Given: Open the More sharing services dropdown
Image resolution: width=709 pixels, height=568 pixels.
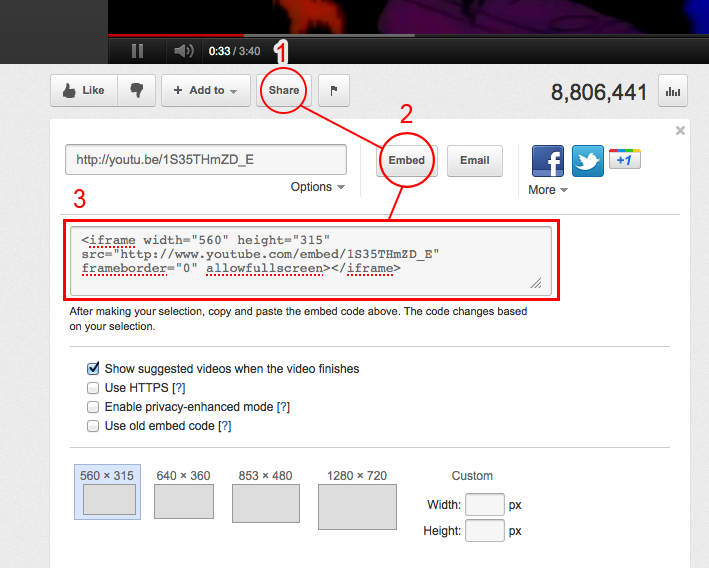Looking at the screenshot, I should click(548, 190).
